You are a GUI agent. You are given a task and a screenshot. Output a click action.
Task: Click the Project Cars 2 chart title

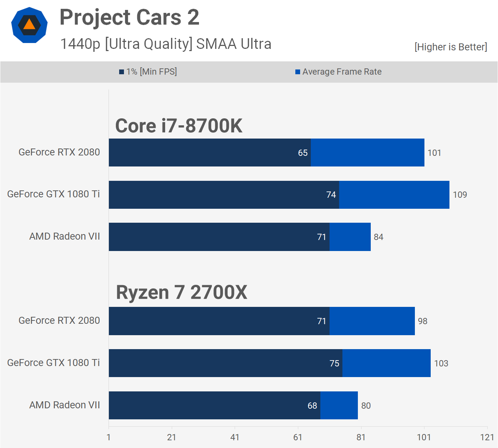click(129, 17)
